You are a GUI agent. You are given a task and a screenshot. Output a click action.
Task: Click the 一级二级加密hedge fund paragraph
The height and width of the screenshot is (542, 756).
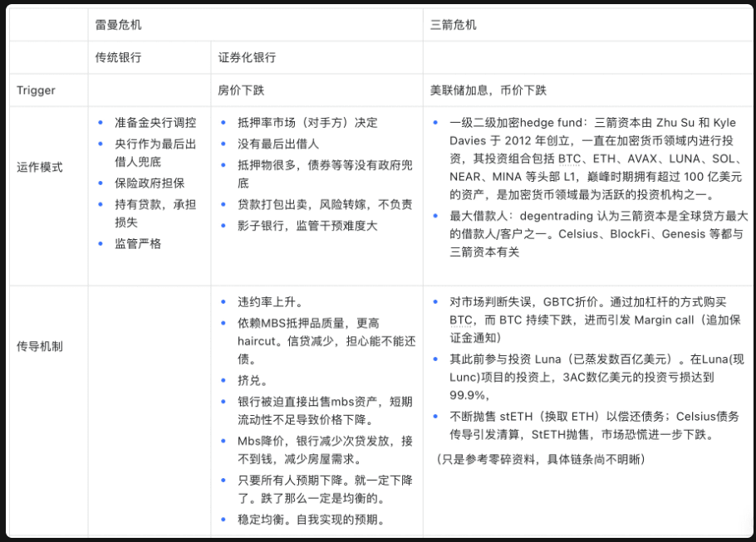596,159
